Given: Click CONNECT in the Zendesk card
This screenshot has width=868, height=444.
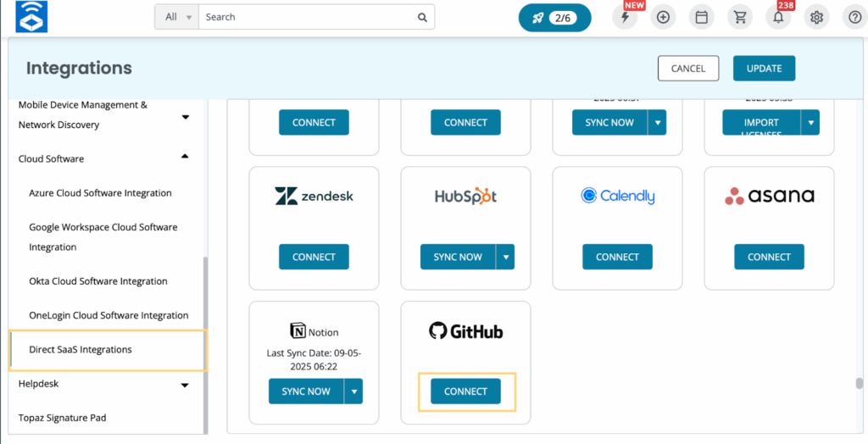Looking at the screenshot, I should click(x=314, y=257).
